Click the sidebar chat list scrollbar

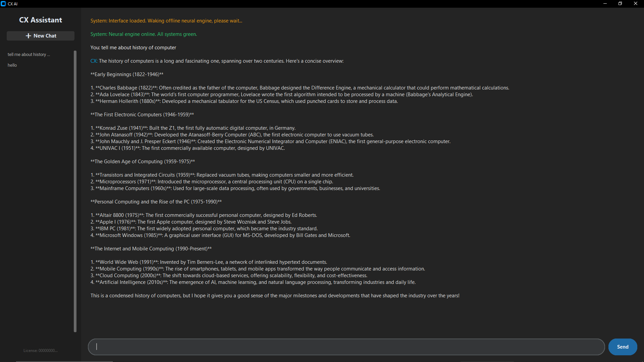(75, 191)
